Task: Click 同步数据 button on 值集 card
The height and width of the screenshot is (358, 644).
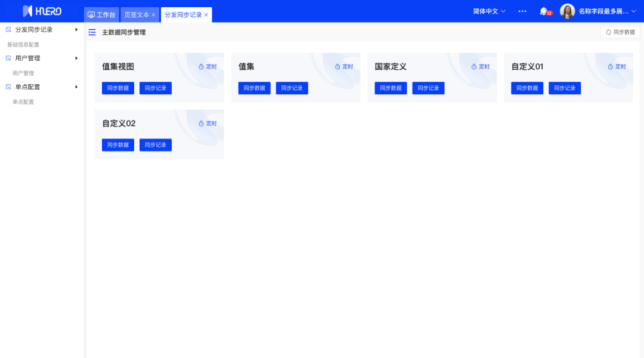Action: coord(254,88)
